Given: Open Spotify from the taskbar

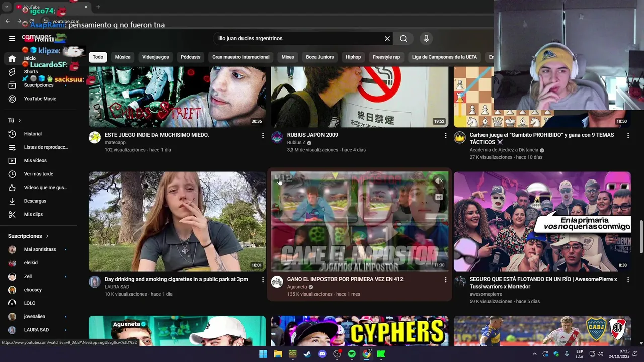Looking at the screenshot, I should (x=352, y=354).
